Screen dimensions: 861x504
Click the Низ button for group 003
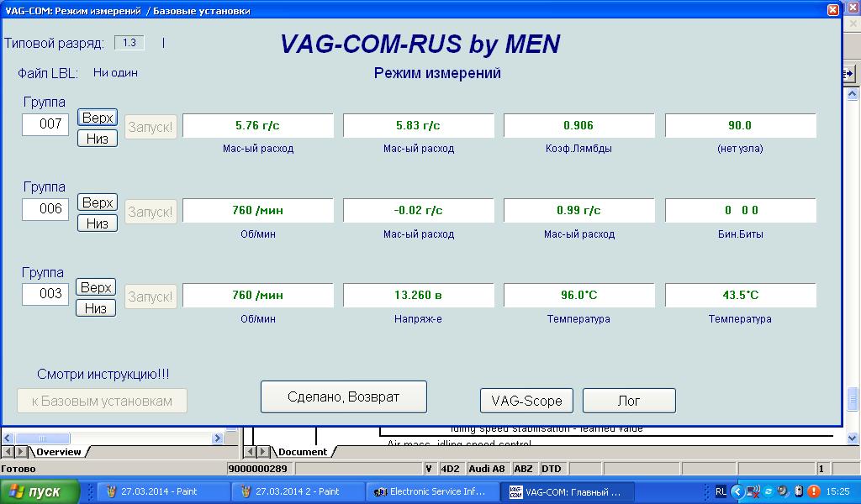click(x=96, y=308)
